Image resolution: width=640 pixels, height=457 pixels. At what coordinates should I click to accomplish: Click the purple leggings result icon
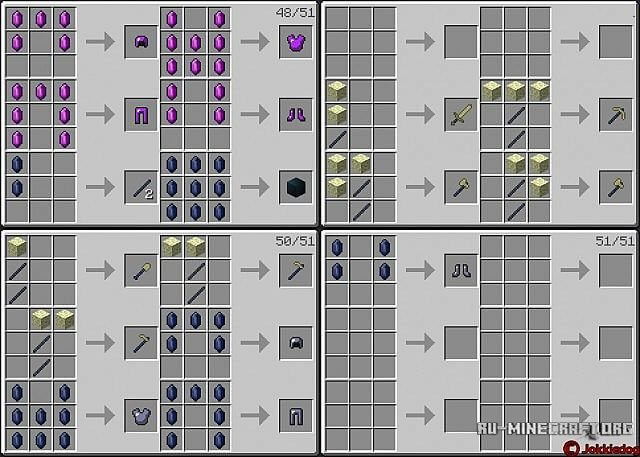coord(141,115)
